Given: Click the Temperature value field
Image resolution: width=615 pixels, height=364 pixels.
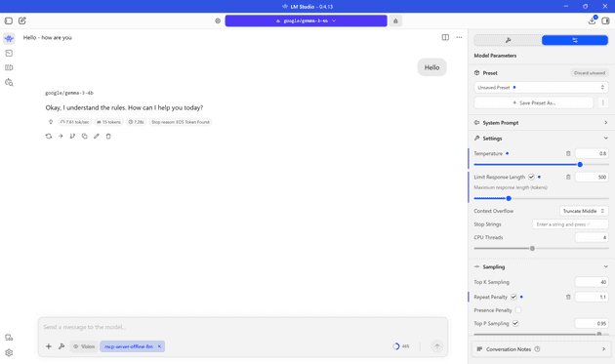Looking at the screenshot, I should point(592,154).
